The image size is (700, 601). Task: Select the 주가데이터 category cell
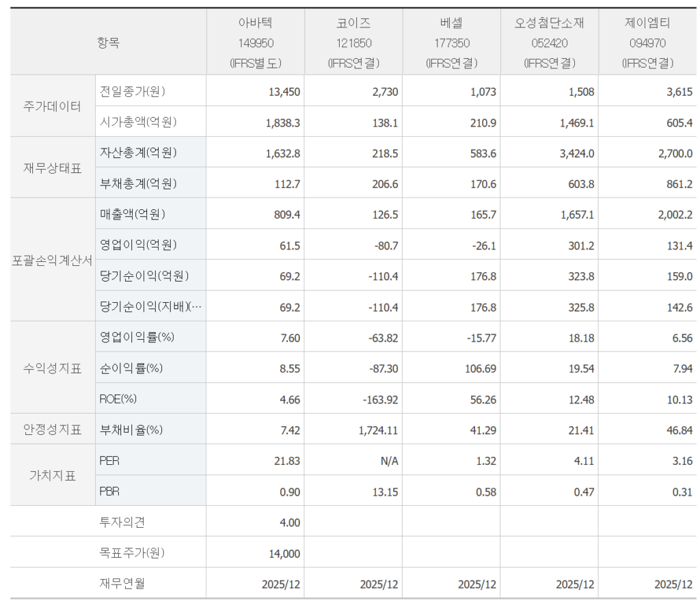click(x=52, y=106)
